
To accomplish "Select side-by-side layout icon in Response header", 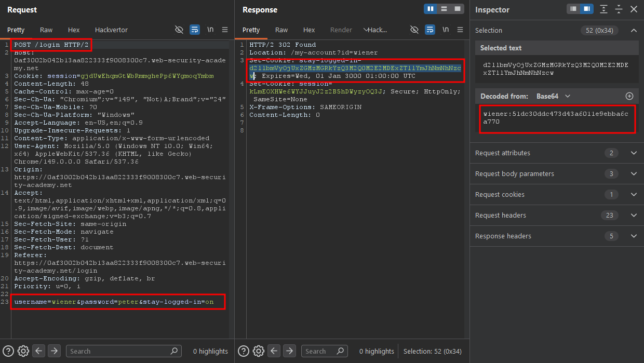I will pos(430,9).
